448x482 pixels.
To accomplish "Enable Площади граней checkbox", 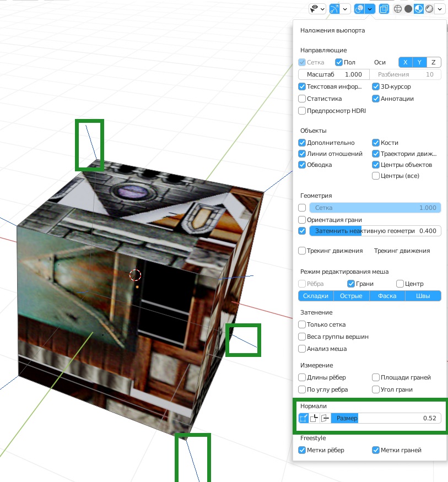I will click(375, 377).
